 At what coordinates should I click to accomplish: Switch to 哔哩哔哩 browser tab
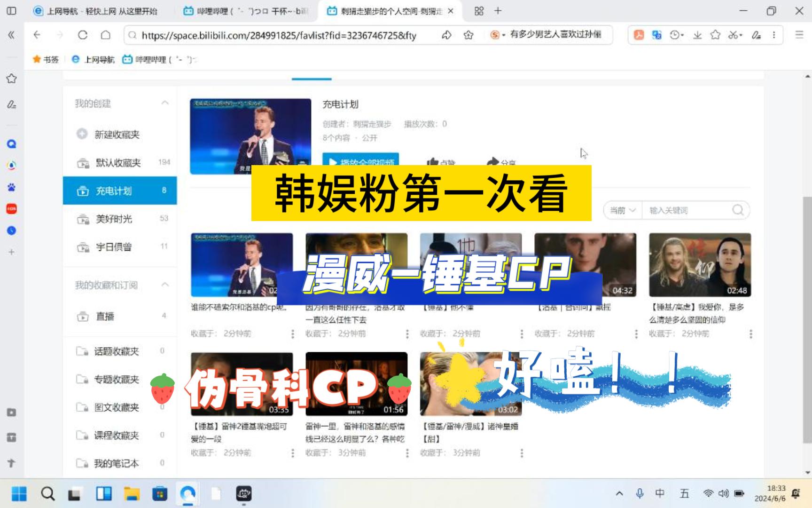tap(246, 11)
